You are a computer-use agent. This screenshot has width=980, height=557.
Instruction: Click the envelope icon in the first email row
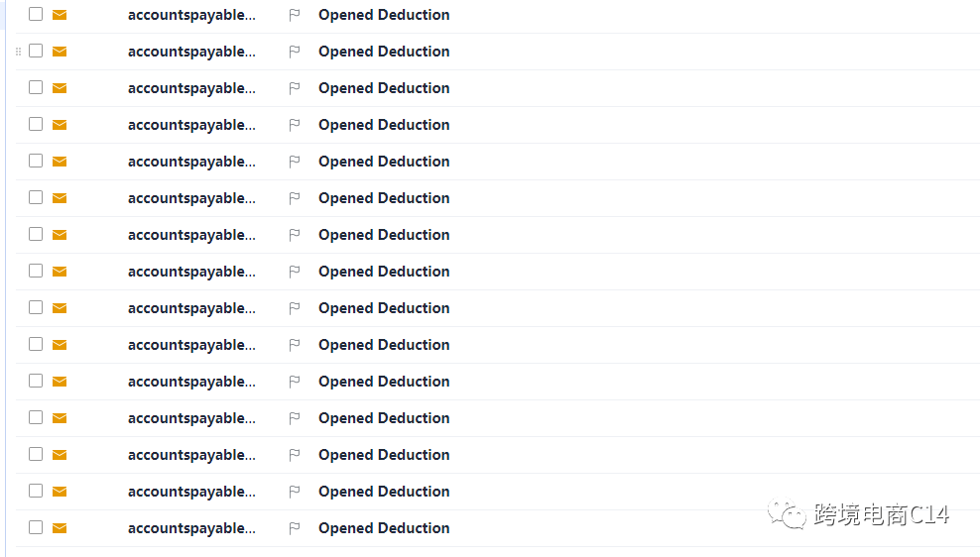tap(60, 15)
